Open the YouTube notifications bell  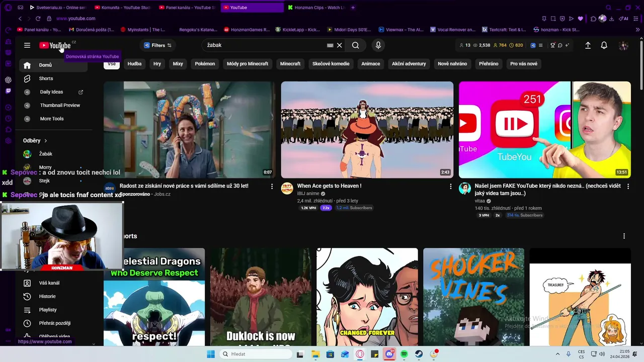click(604, 45)
